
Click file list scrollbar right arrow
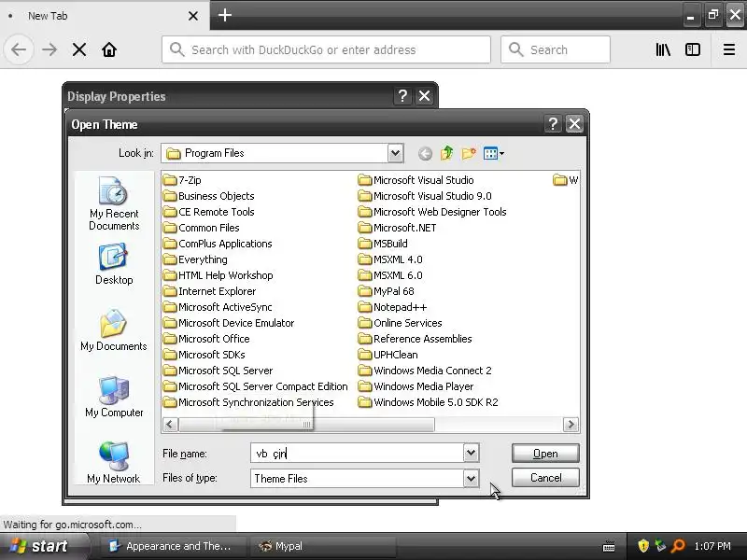click(x=571, y=425)
